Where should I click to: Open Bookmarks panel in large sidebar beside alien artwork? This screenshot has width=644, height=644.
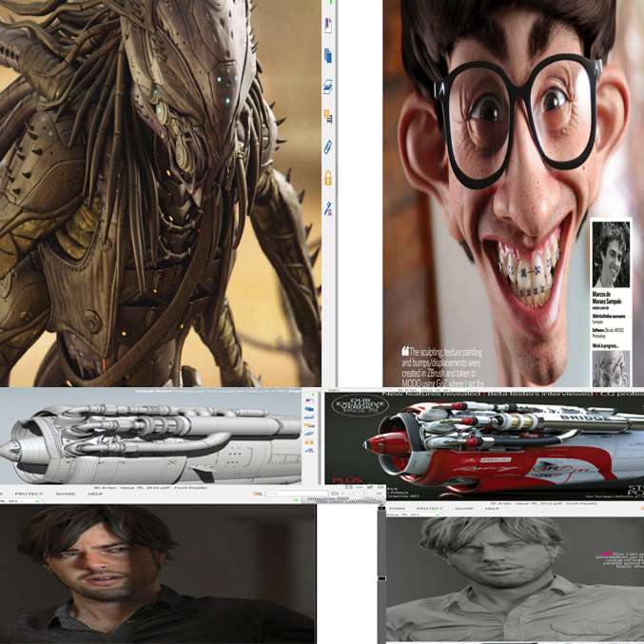coord(328,26)
